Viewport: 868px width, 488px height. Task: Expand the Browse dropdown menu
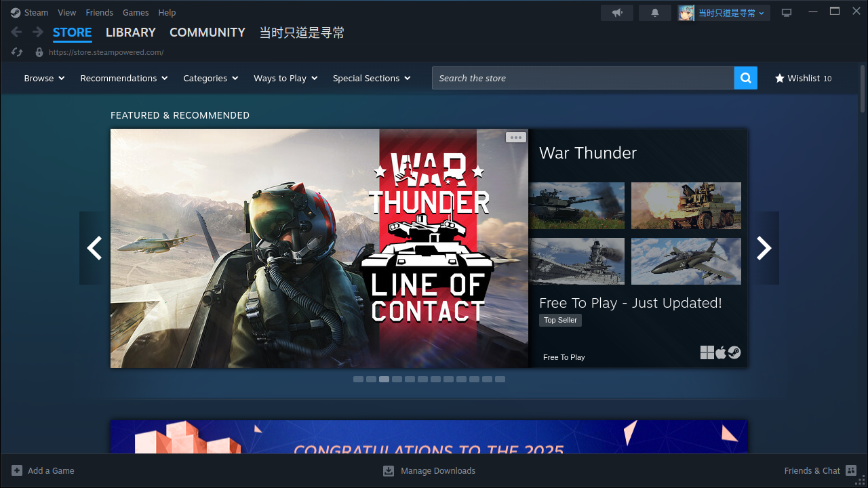44,78
